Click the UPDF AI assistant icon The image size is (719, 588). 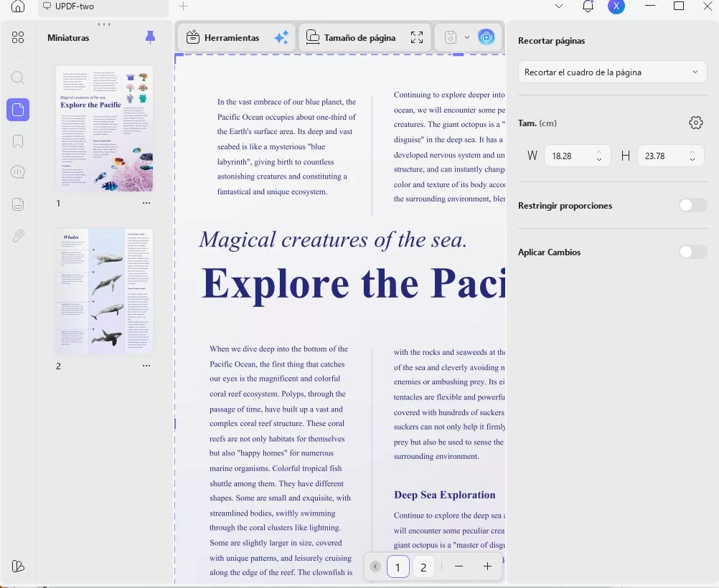point(487,37)
